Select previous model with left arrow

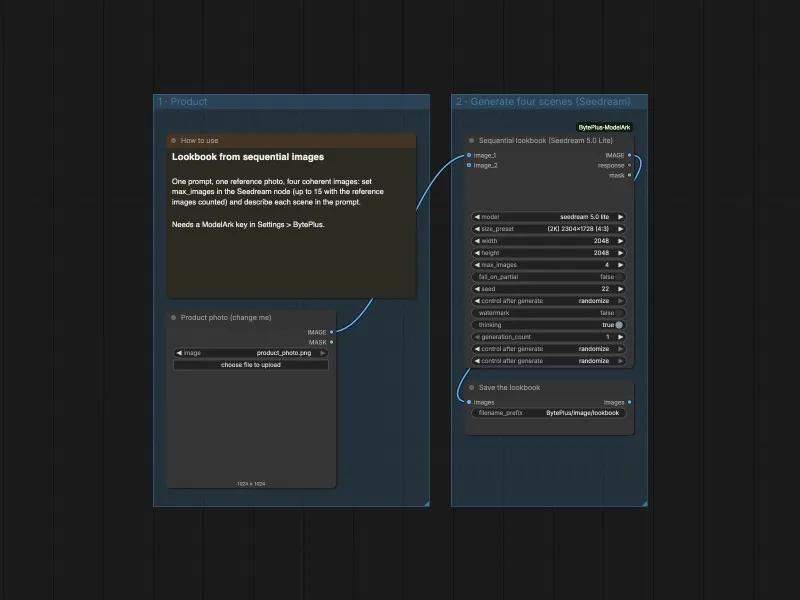pyautogui.click(x=477, y=217)
